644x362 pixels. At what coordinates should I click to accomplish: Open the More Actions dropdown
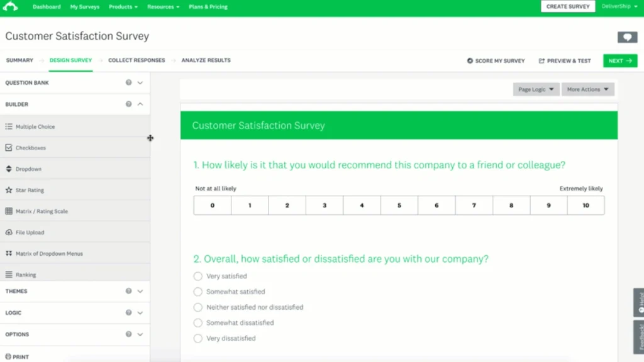tap(588, 89)
